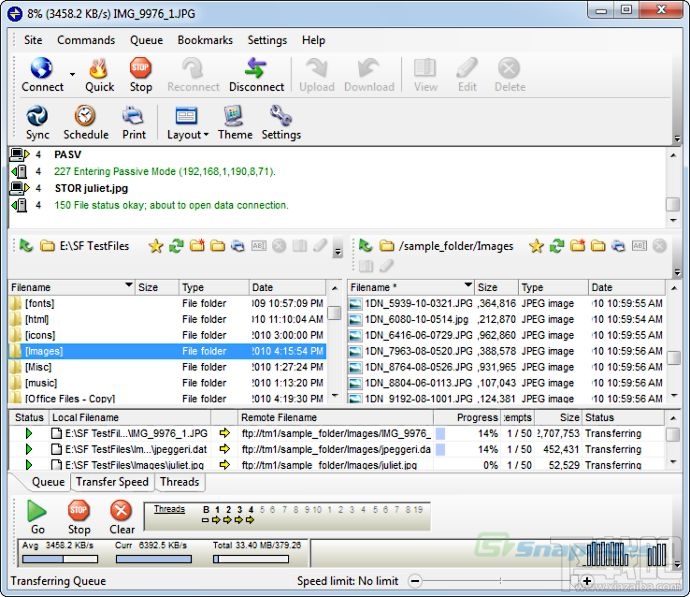Open the Settings wrench toolbar icon

[281, 116]
